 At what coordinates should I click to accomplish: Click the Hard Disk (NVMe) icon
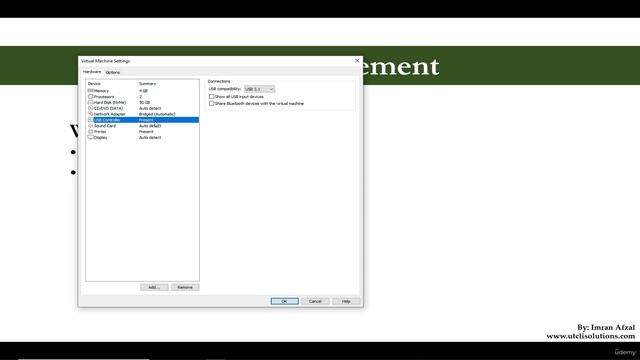coord(91,102)
